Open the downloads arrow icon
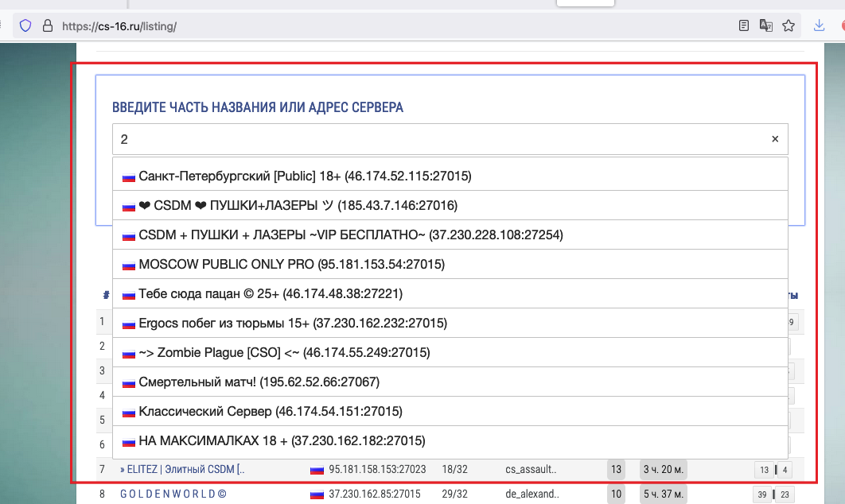Viewport: 845px width, 504px height. pyautogui.click(x=819, y=25)
